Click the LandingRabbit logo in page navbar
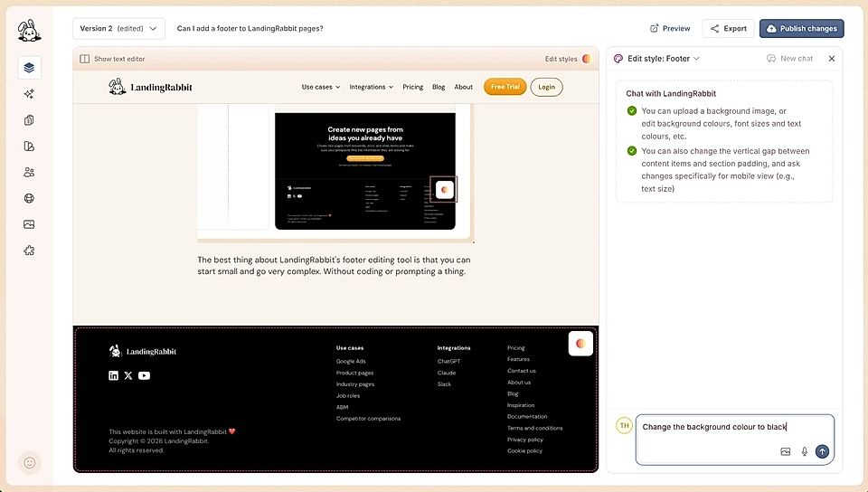Viewport: 868px width, 492px height. click(151, 87)
